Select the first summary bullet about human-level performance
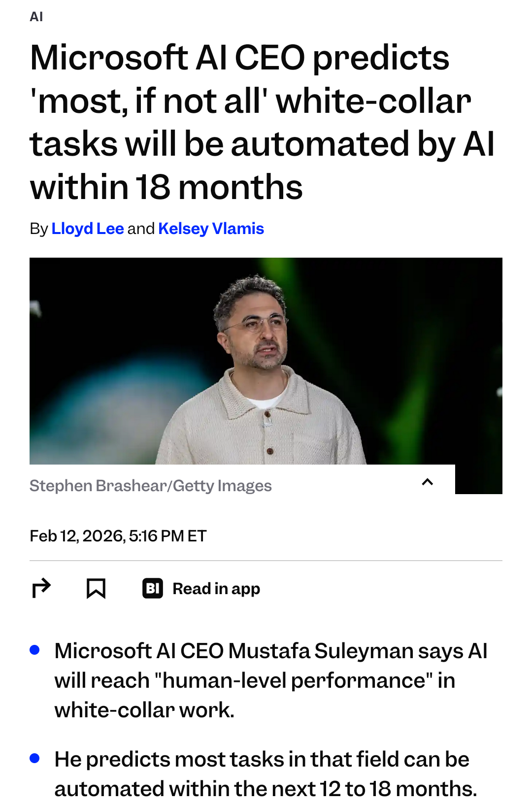Screen dimensions: 532x804 [271, 680]
